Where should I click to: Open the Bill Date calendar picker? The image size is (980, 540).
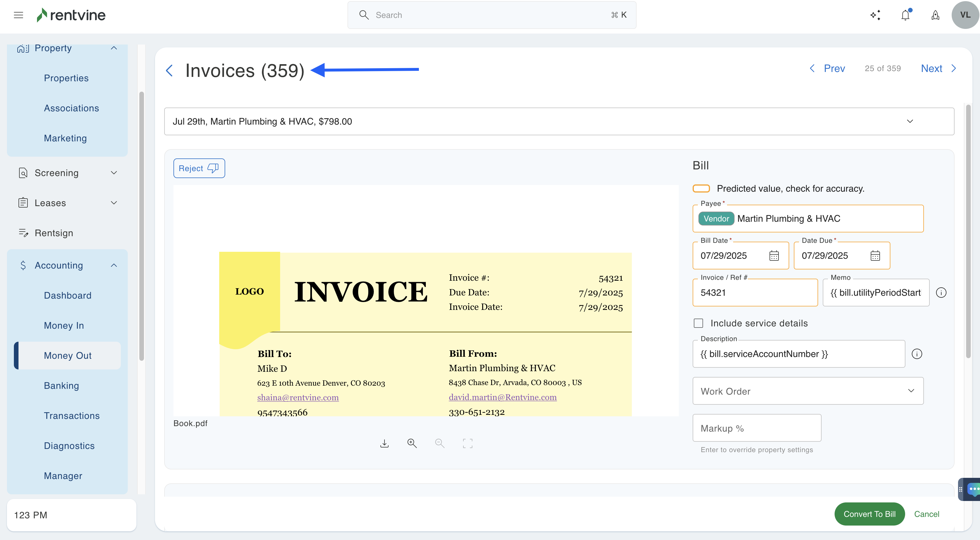coord(774,256)
